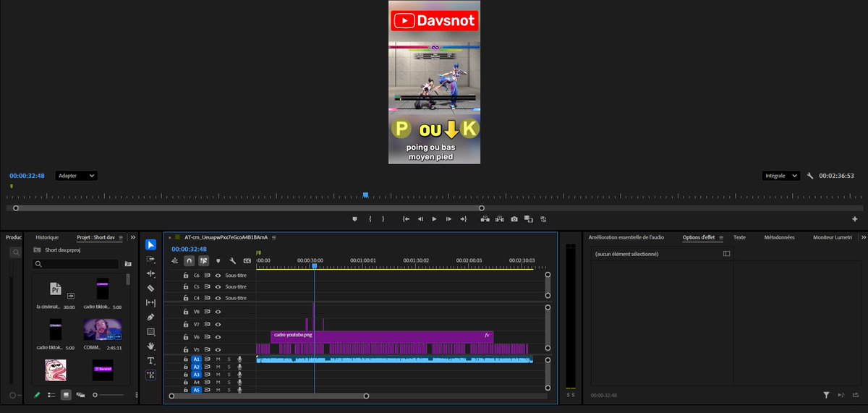This screenshot has height=413, width=868.
Task: Click the Project panel thumbnail zoom slider
Action: [106, 395]
